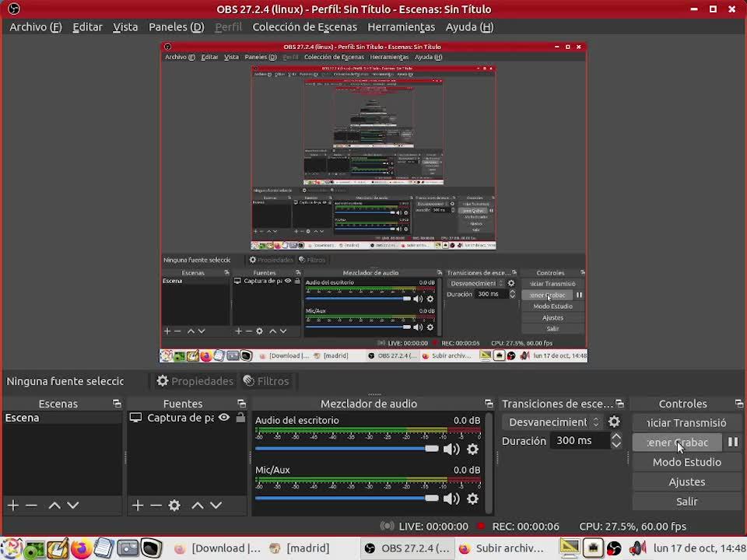Toggle visibility eye of Captura source
The height and width of the screenshot is (560, 747).
click(x=224, y=418)
